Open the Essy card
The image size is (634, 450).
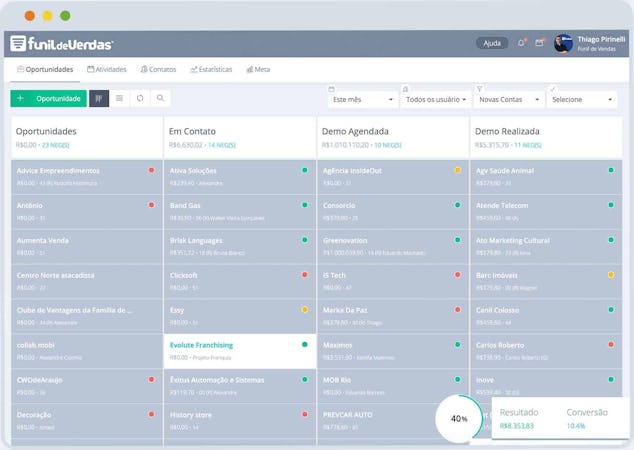coord(240,316)
